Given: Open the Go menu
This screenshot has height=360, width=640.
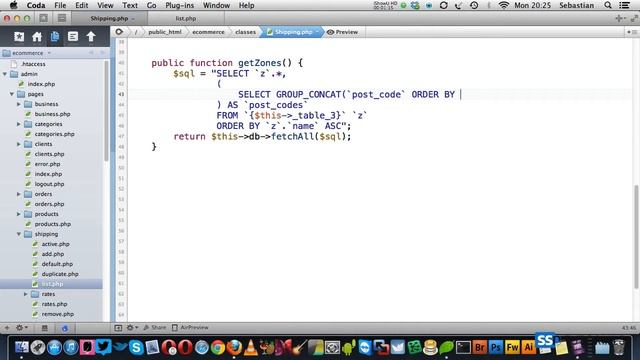Looking at the screenshot, I should (151, 5).
